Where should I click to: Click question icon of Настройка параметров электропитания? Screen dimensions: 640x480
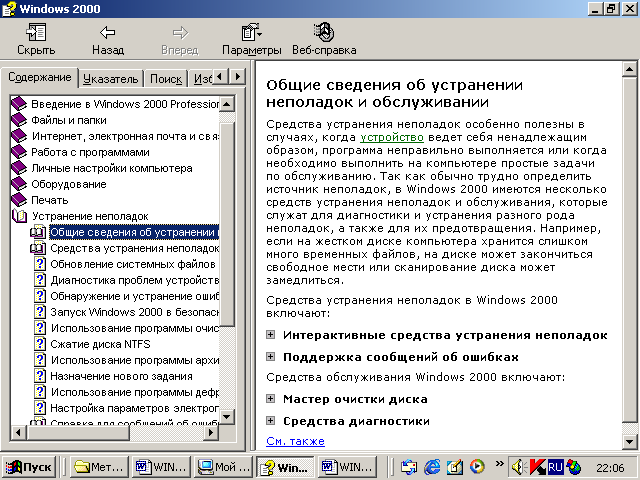tap(40, 408)
